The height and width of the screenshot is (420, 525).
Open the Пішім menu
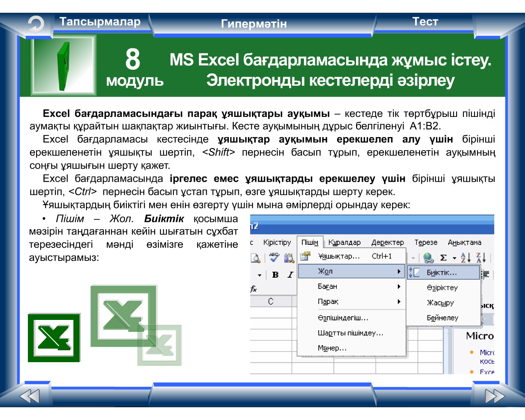point(310,242)
